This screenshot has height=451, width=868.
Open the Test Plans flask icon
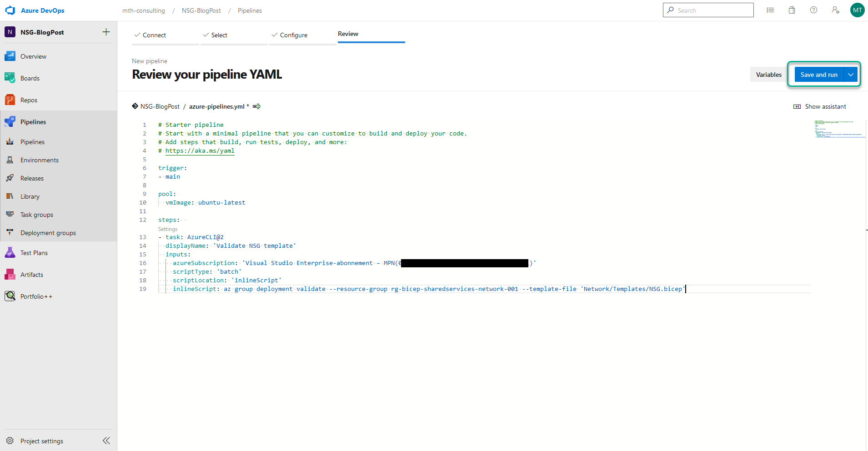coord(10,252)
